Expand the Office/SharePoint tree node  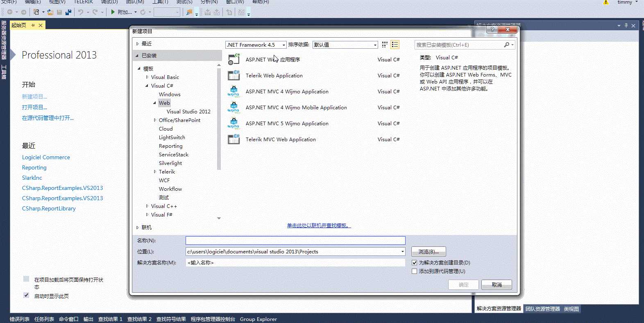click(155, 120)
